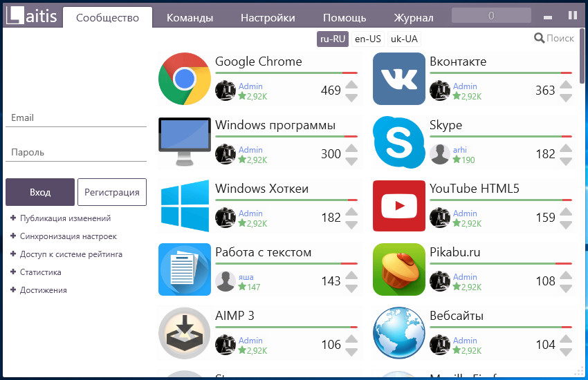Open the Вконтакте VK logo icon

[x=399, y=79]
